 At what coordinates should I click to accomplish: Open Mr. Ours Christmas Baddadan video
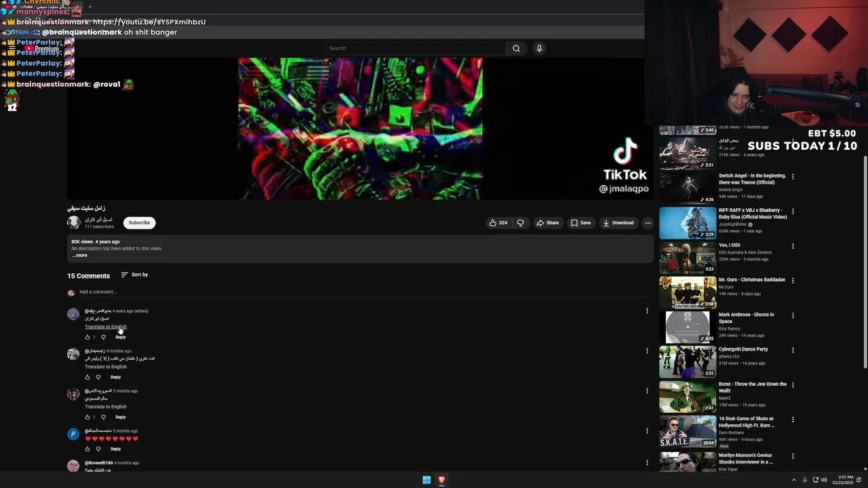(688, 292)
